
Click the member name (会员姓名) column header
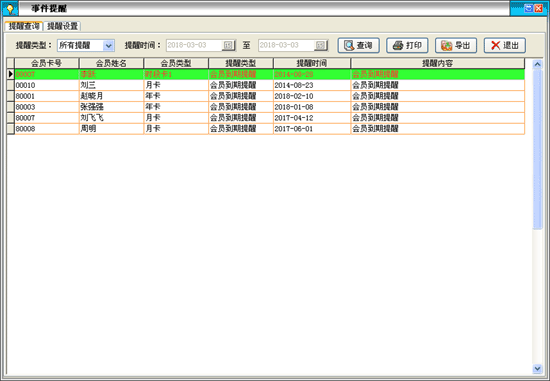[x=111, y=63]
